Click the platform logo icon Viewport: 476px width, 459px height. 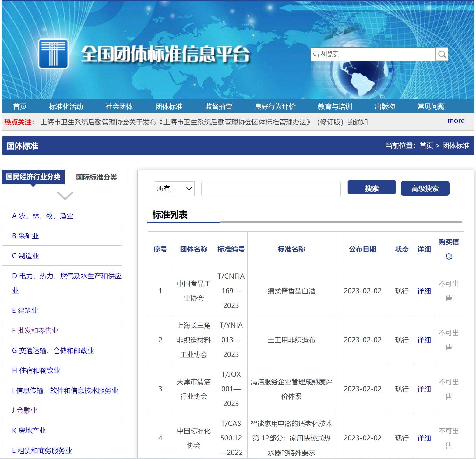click(x=53, y=54)
